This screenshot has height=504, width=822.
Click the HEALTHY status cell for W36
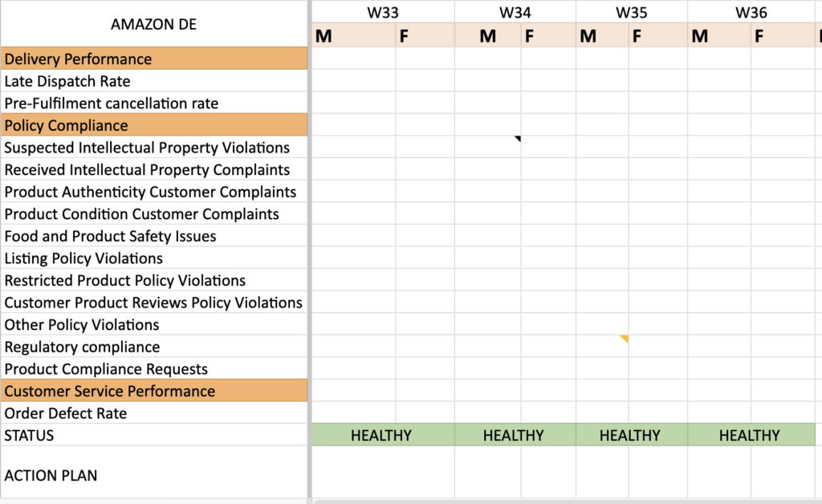(751, 435)
